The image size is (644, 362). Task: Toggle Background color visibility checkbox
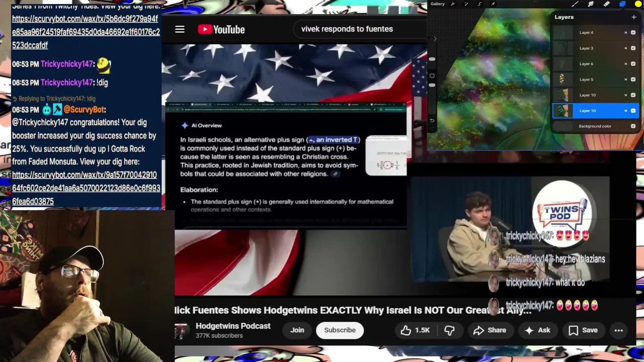point(633,126)
